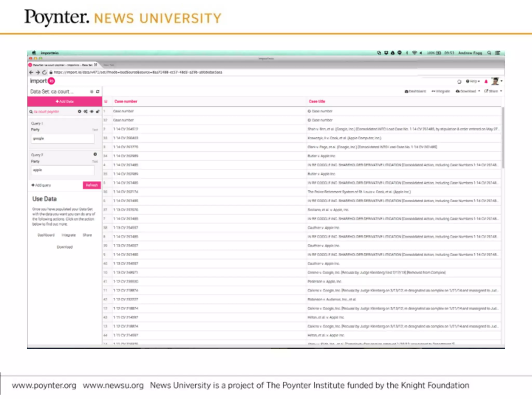532x399 pixels.
Task: Open the Dashboard item in top toolbar
Action: (x=415, y=91)
